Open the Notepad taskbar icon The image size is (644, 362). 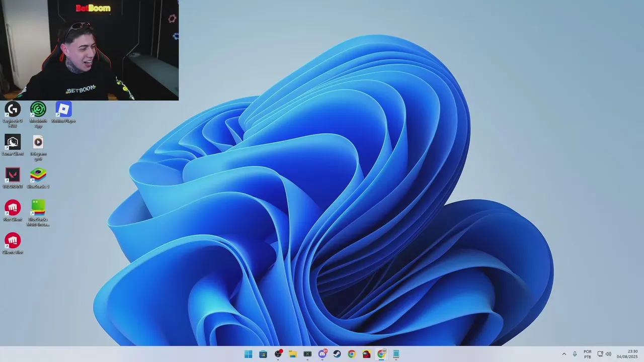[396, 354]
